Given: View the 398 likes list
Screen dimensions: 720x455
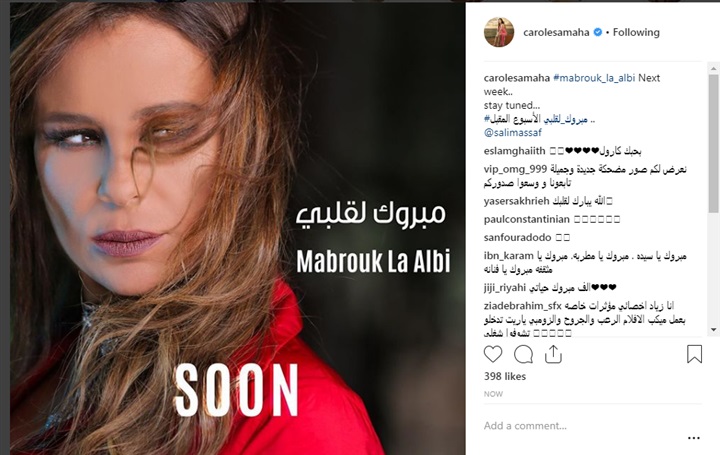Looking at the screenshot, I should click(505, 376).
